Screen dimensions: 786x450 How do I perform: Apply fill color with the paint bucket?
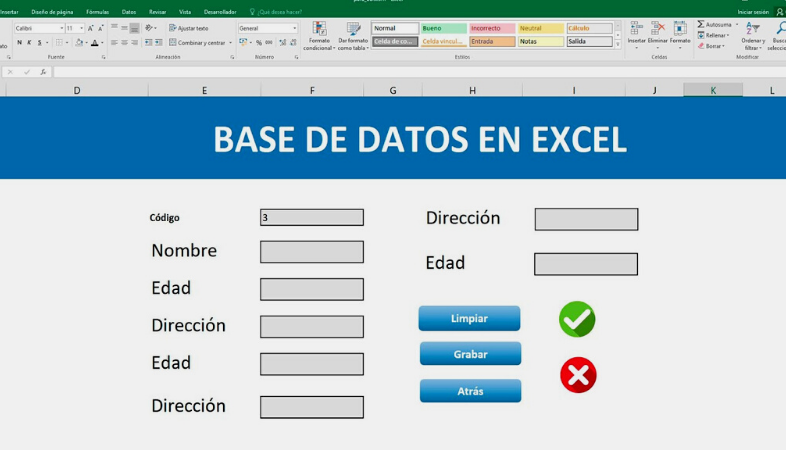(x=79, y=43)
